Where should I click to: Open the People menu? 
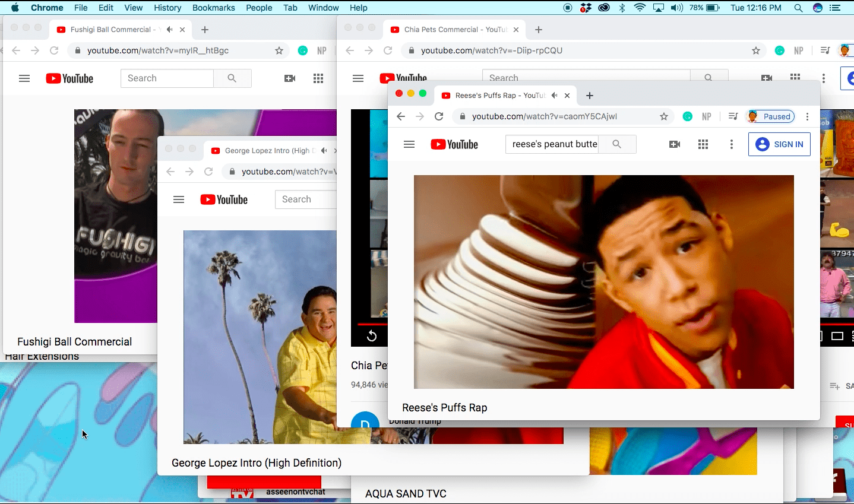[259, 8]
